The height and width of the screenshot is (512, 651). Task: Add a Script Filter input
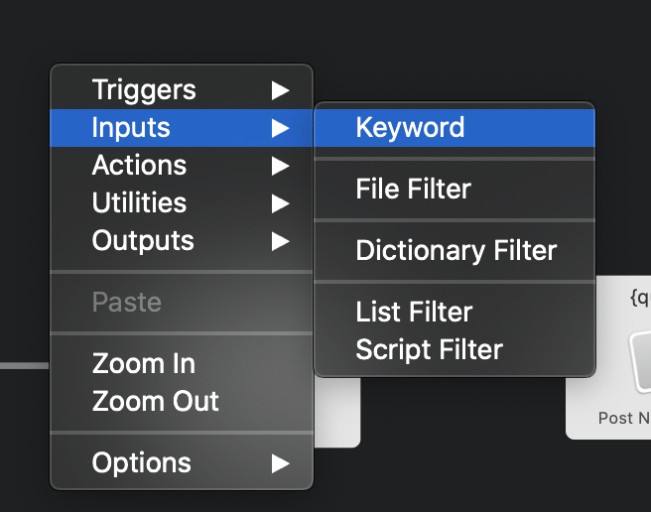tap(429, 350)
